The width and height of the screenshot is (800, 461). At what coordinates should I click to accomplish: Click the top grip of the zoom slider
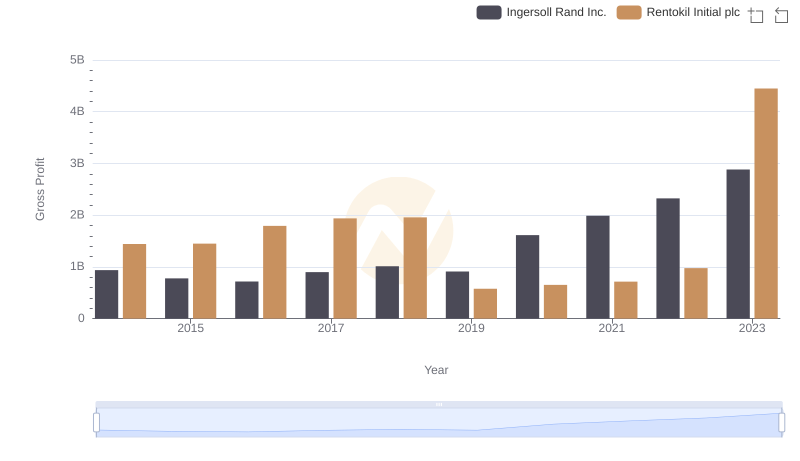click(439, 404)
